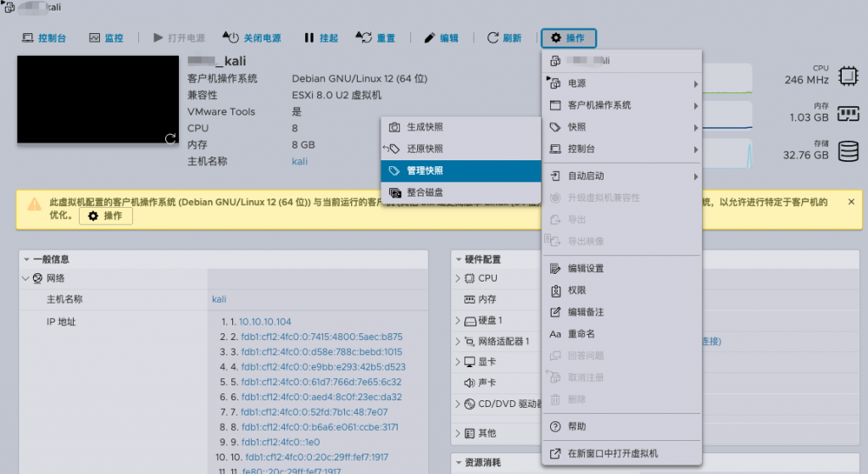Expand the 网络适配器 1 row

pyautogui.click(x=458, y=341)
